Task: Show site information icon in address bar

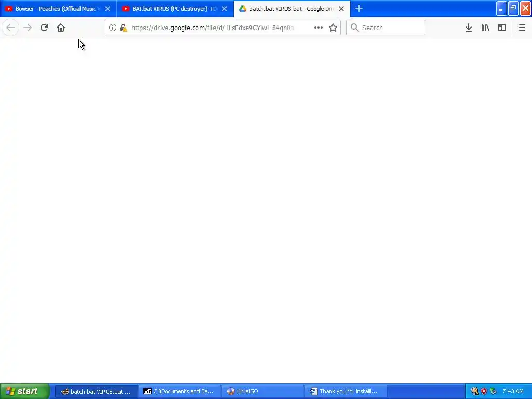Action: coord(112,28)
